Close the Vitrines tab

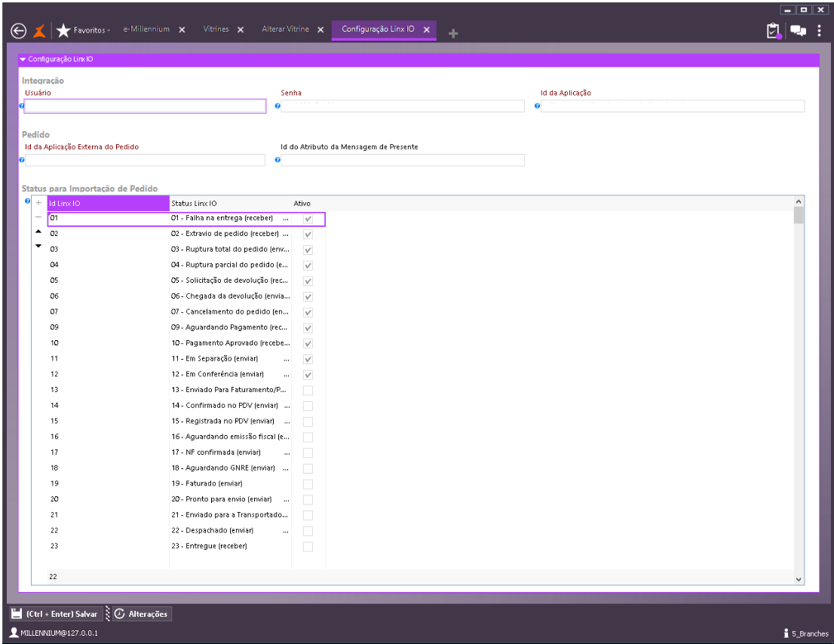241,29
